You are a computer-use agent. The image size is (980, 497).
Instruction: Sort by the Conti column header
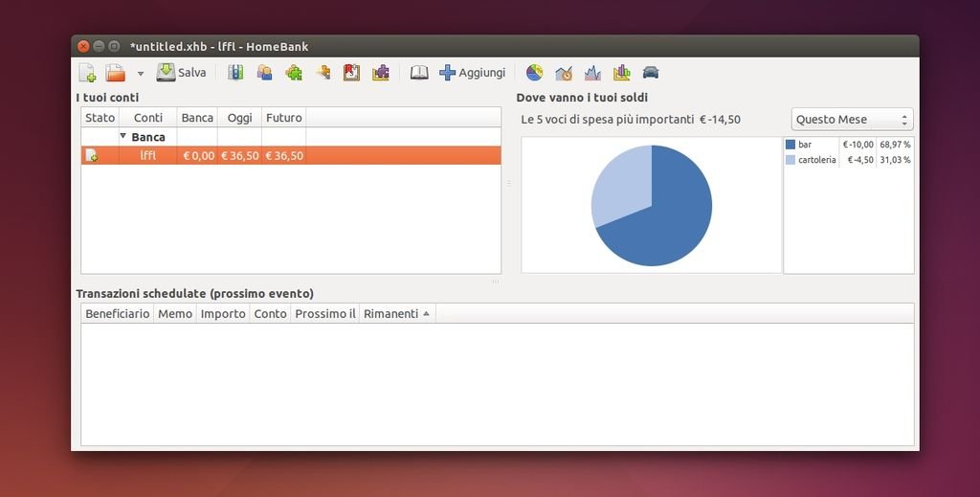148,118
